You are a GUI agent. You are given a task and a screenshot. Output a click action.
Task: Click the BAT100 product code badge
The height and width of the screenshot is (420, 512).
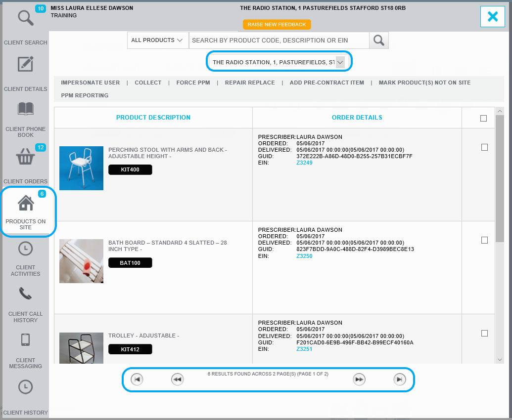pos(130,263)
